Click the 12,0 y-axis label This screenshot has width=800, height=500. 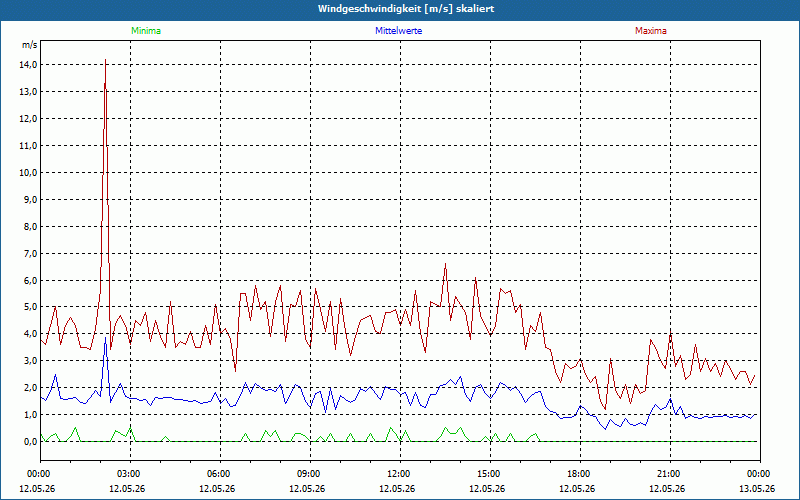point(29,118)
